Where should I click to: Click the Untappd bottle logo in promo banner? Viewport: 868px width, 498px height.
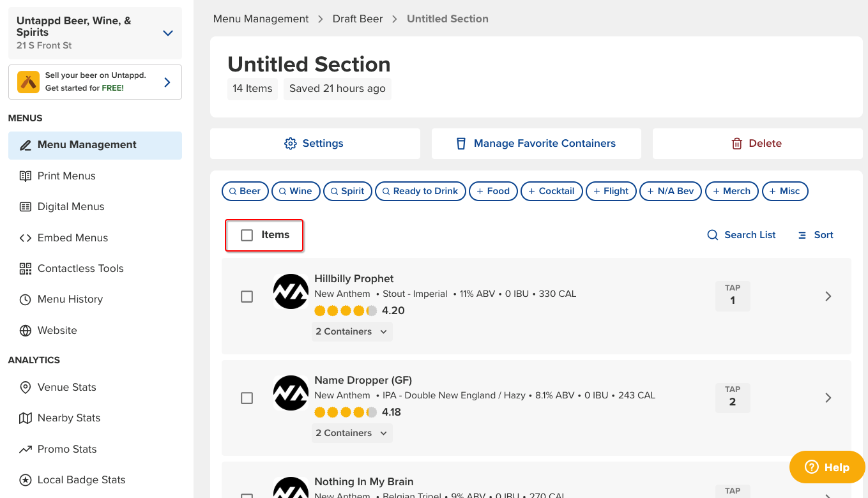click(x=28, y=82)
